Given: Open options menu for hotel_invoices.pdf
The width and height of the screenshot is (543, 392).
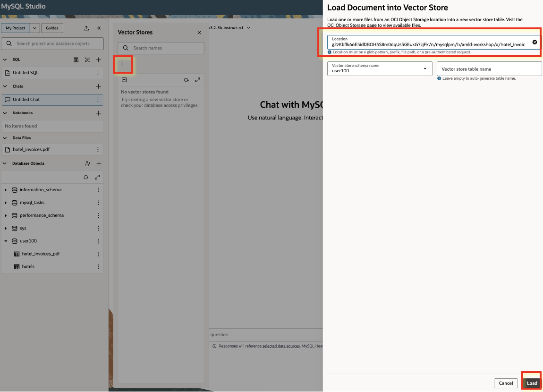Looking at the screenshot, I should [98, 150].
